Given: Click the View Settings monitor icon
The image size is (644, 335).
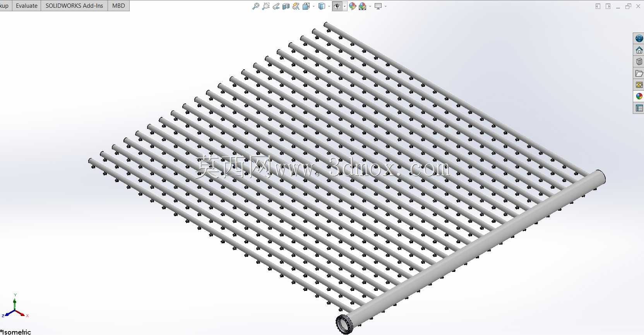Looking at the screenshot, I should [x=378, y=6].
